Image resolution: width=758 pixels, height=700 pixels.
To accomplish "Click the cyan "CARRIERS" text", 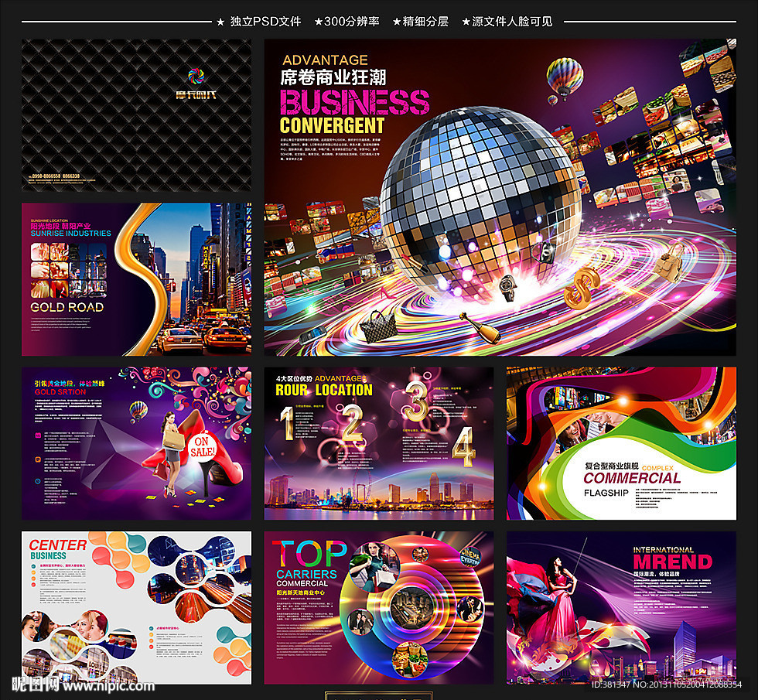I will point(306,574).
